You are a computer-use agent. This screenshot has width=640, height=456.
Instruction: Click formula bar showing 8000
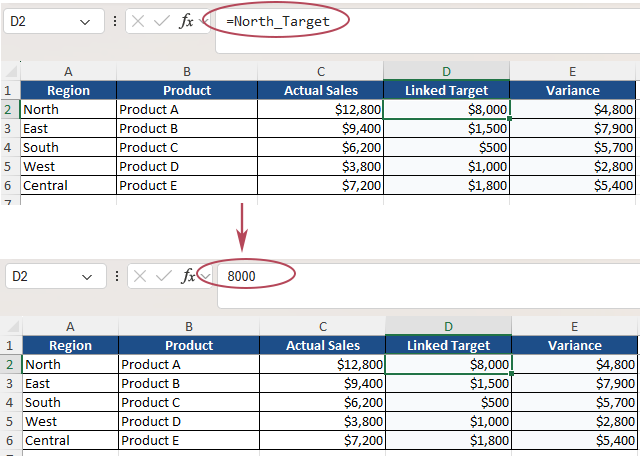pos(429,286)
